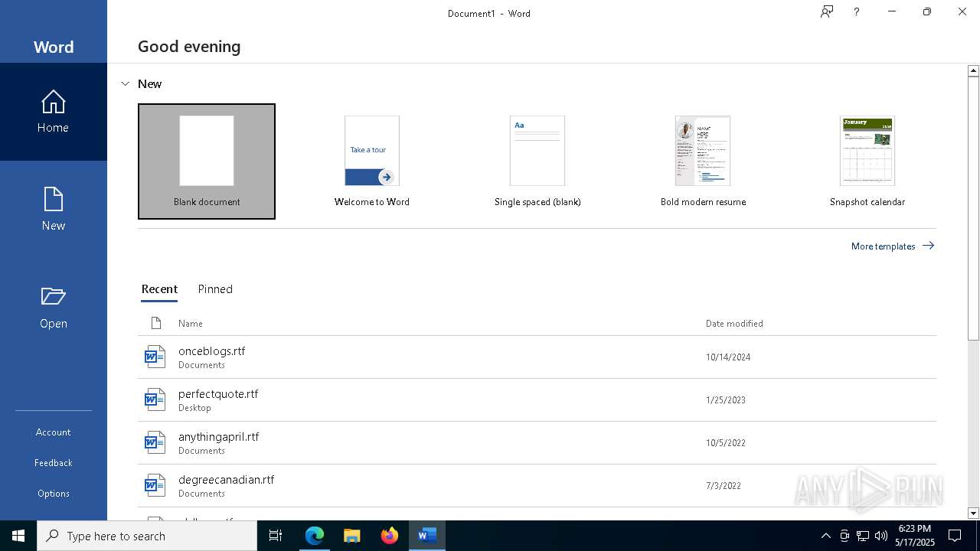This screenshot has height=551, width=980.
Task: Switch to the Recent tab
Action: [159, 289]
